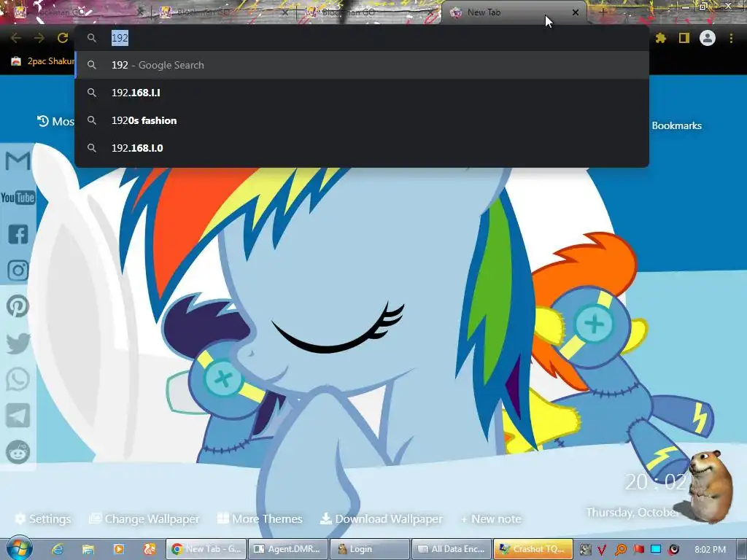Open the side panel icon in toolbar
Screen dimensions: 747x560
[x=684, y=38]
